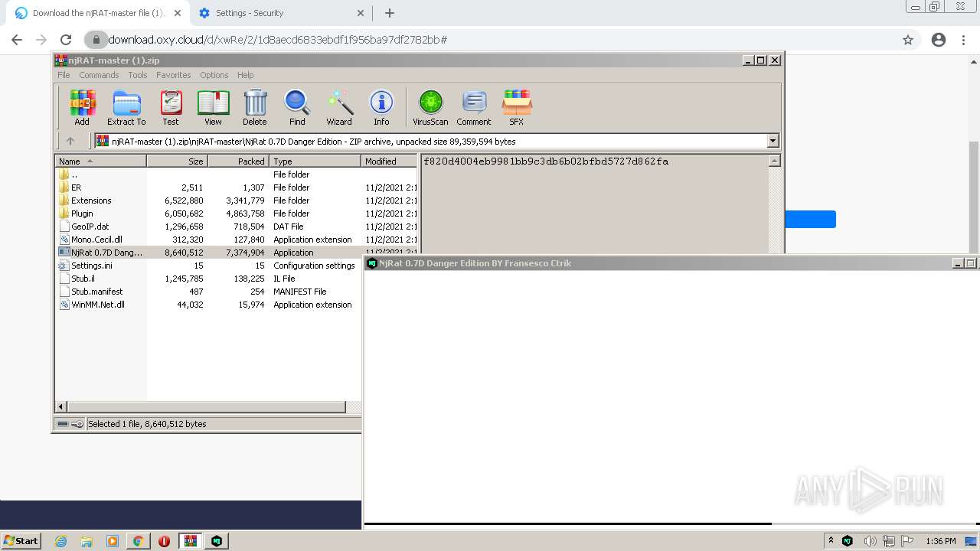Create SFX archive via toolbar
Screen dimensions: 980x551
pyautogui.click(x=517, y=107)
